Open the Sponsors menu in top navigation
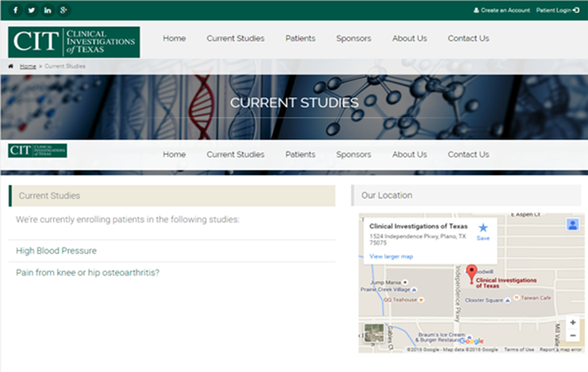The image size is (588, 372). (354, 38)
